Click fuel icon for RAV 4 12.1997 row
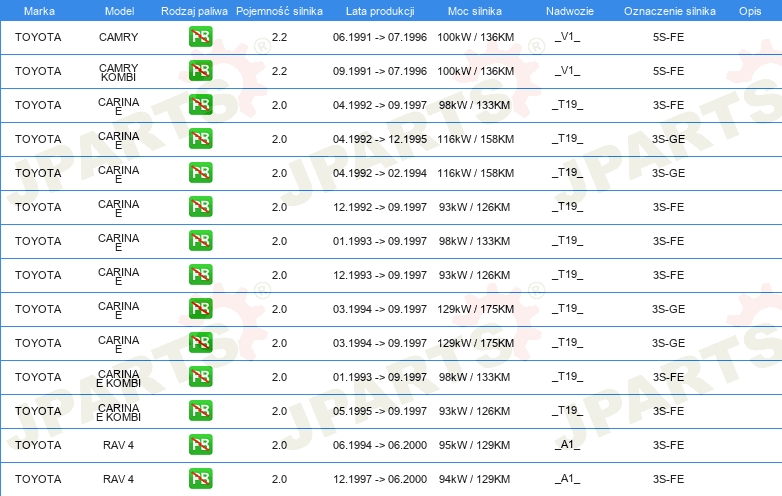Viewport: 782px width, 496px height. pyautogui.click(x=200, y=479)
